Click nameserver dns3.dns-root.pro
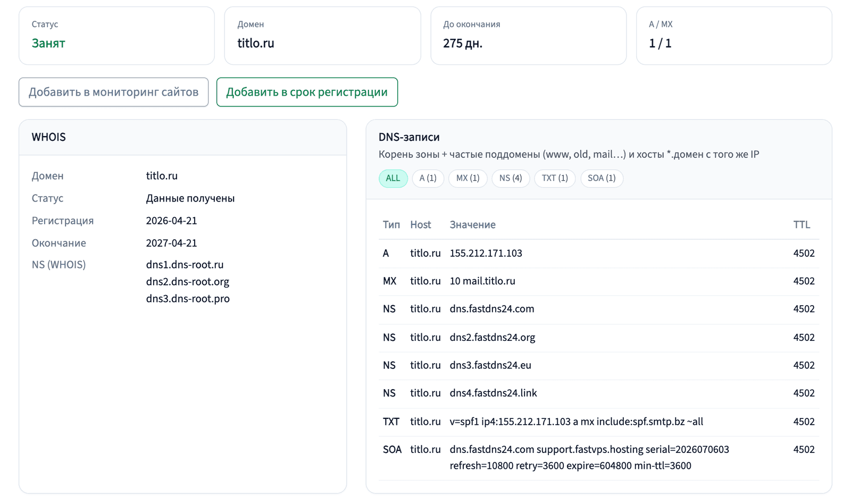 tap(188, 299)
